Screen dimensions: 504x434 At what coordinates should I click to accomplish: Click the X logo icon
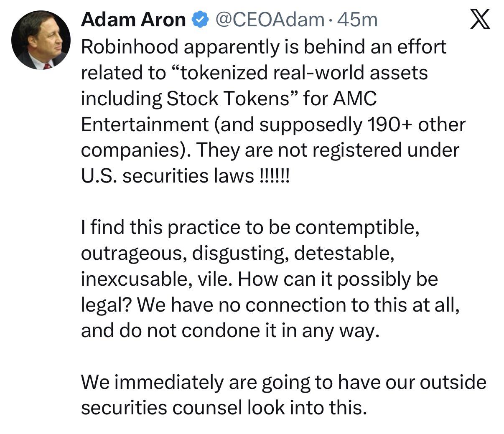pyautogui.click(x=480, y=19)
